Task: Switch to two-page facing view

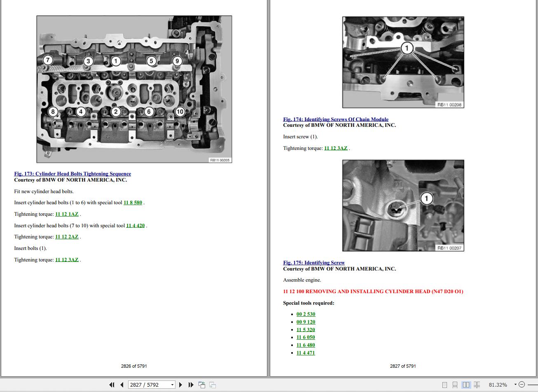Action: click(x=466, y=385)
